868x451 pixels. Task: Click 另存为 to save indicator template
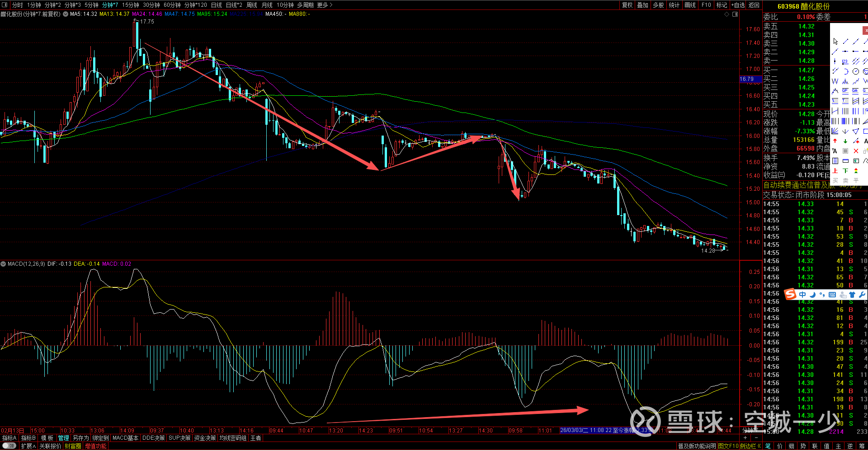click(81, 438)
